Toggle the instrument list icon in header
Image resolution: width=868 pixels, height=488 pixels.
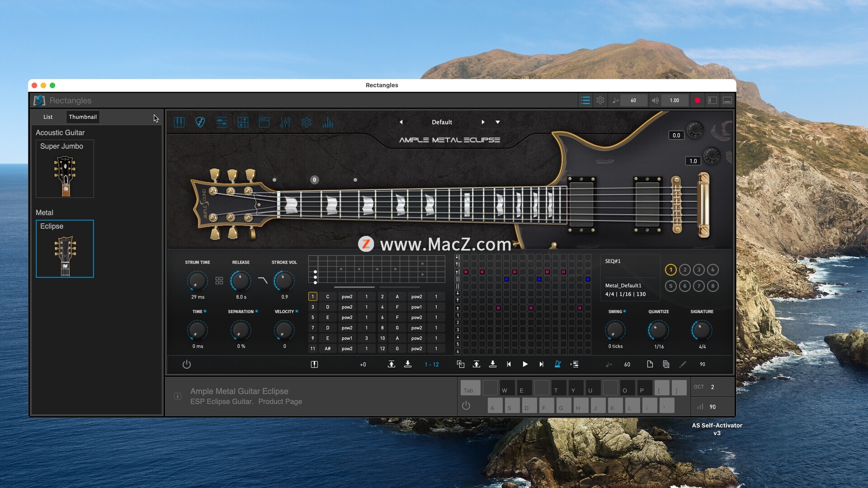(585, 100)
